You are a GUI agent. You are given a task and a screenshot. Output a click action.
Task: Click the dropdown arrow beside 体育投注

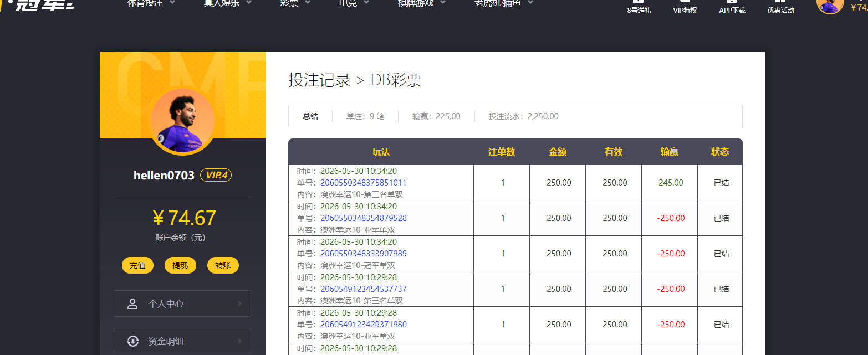[172, 2]
